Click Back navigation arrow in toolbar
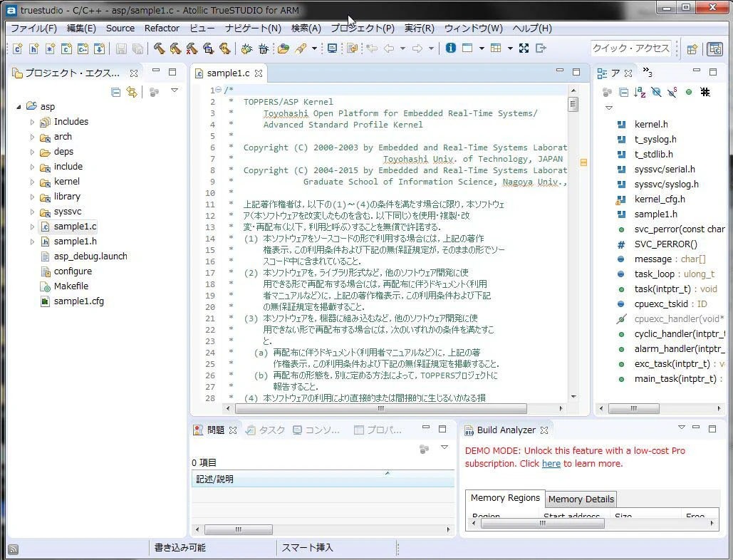The width and height of the screenshot is (733, 560). [388, 48]
